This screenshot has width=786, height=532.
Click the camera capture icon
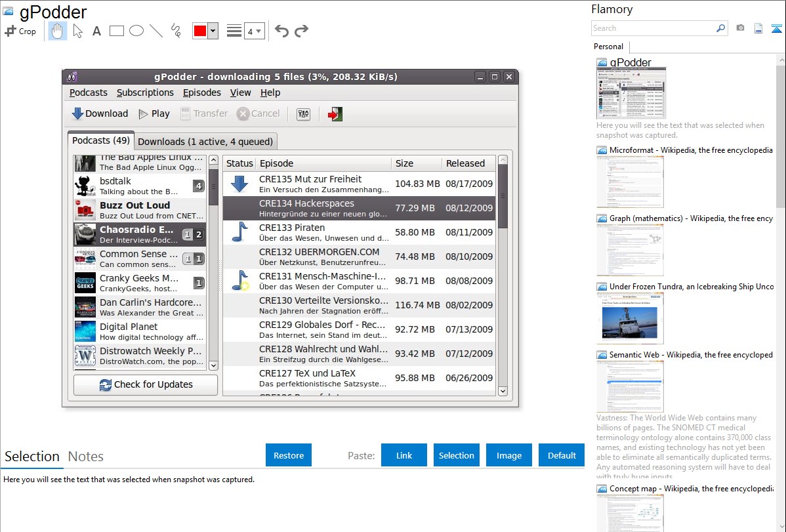pos(740,28)
